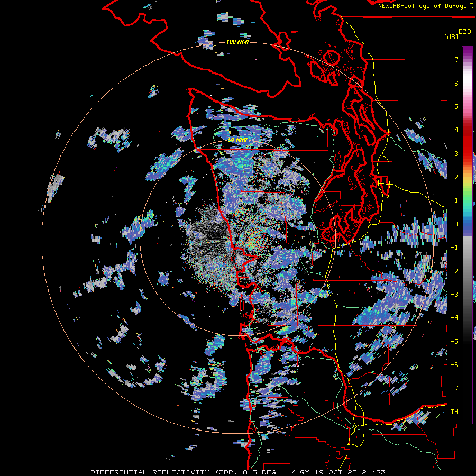This screenshot has width=476, height=476.
Task: Click the -7 value on the scale
Action: [454, 388]
